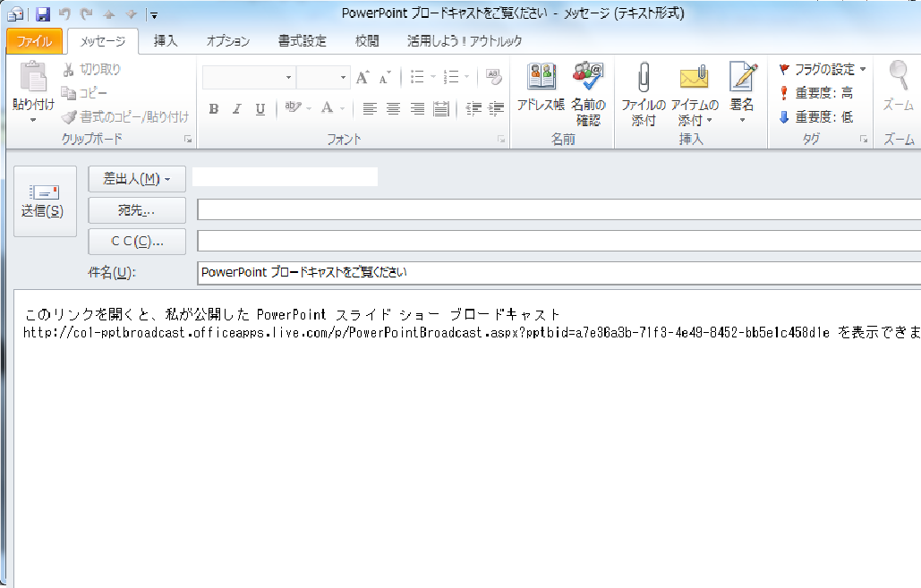
Task: Toggle justify text alignment
Action: [441, 108]
